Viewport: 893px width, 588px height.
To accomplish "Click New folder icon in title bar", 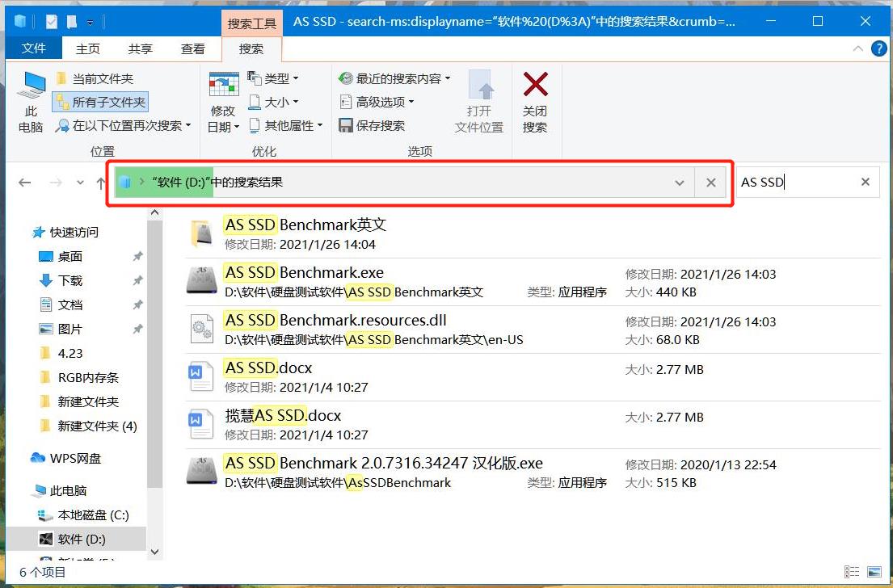I will (x=72, y=22).
